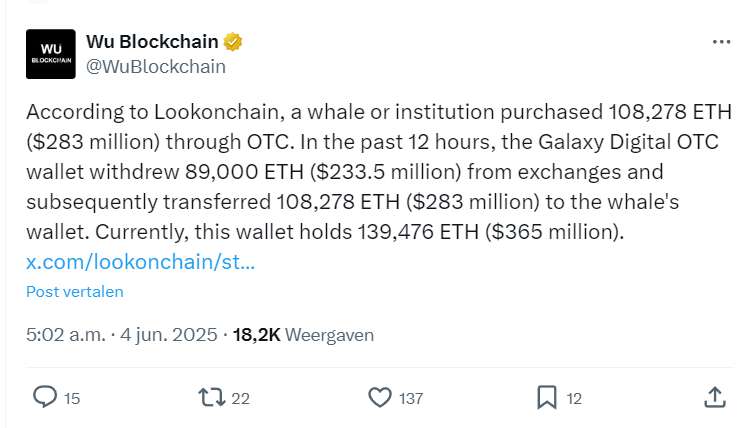Click the 5:02 a.m. timestamp

(66, 334)
